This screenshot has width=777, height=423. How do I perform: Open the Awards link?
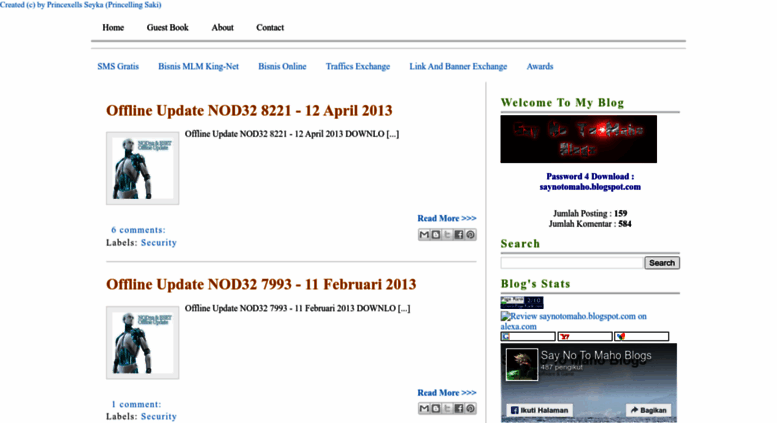tap(540, 66)
